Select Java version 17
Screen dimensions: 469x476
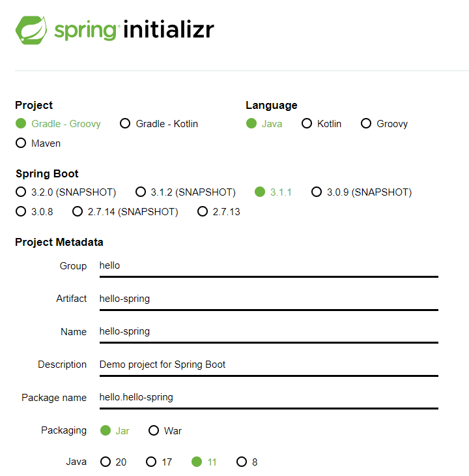pyautogui.click(x=159, y=462)
